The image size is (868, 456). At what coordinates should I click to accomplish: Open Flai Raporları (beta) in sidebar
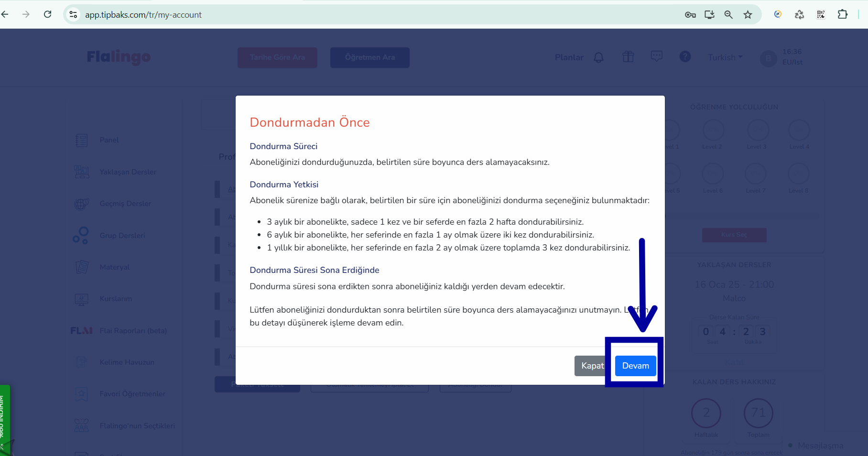[x=133, y=331]
